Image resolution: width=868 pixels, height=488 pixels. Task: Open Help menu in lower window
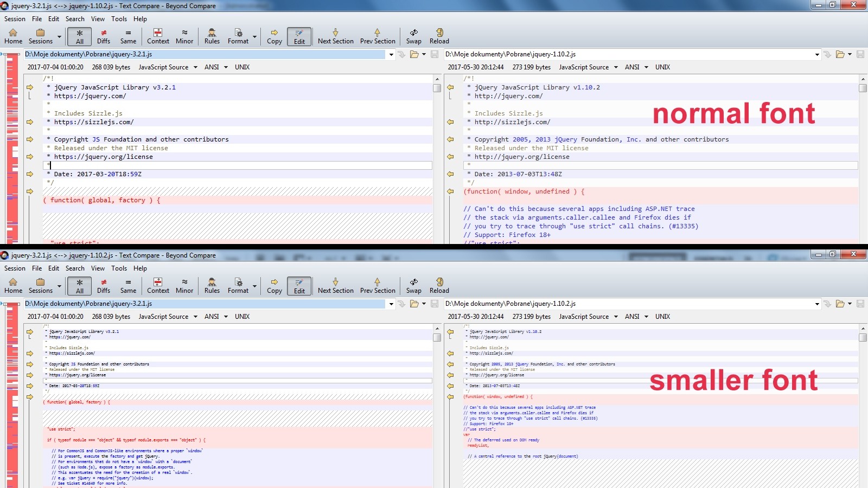pyautogui.click(x=140, y=268)
